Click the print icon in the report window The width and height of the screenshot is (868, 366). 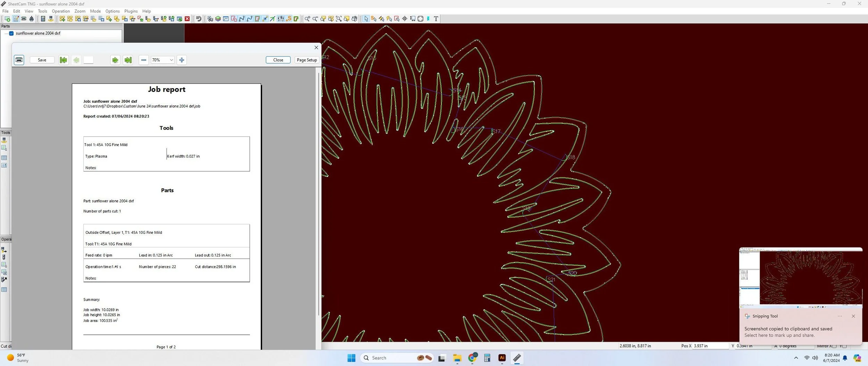point(19,60)
